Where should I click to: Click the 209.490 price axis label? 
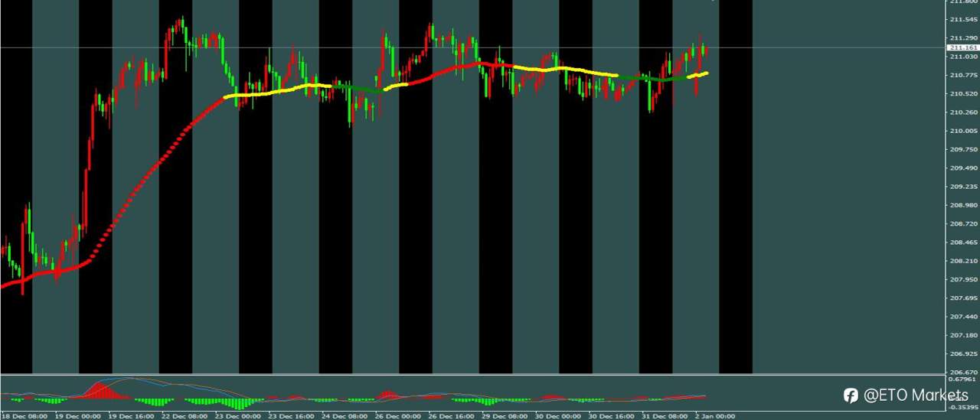(964, 168)
